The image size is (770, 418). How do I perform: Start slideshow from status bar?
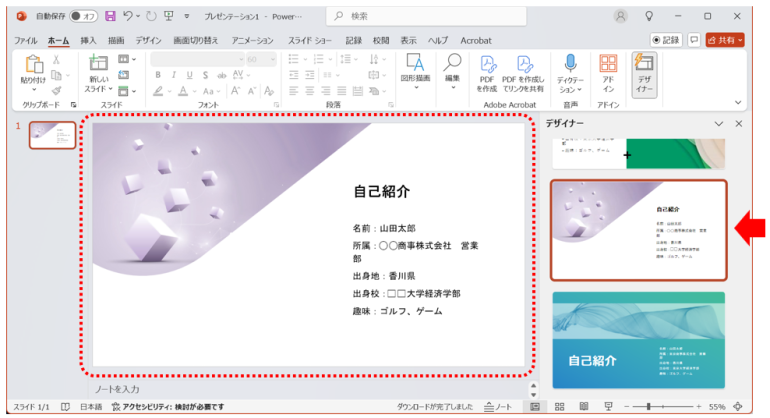pyautogui.click(x=608, y=406)
